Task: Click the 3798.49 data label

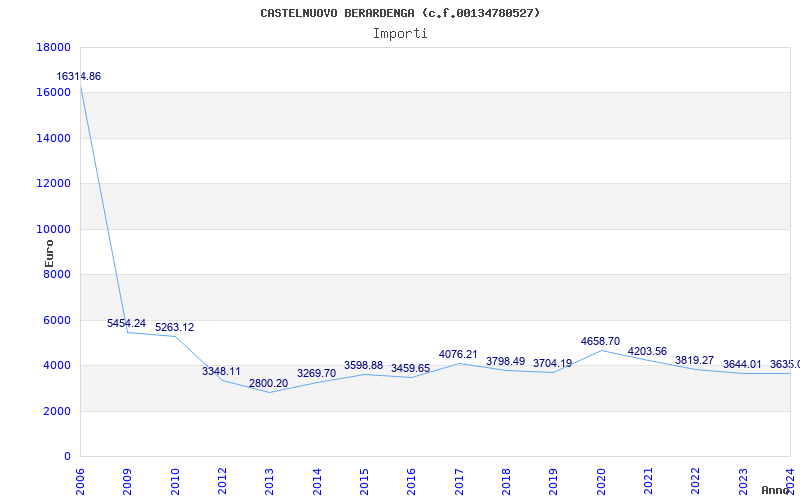Action: pyautogui.click(x=506, y=362)
